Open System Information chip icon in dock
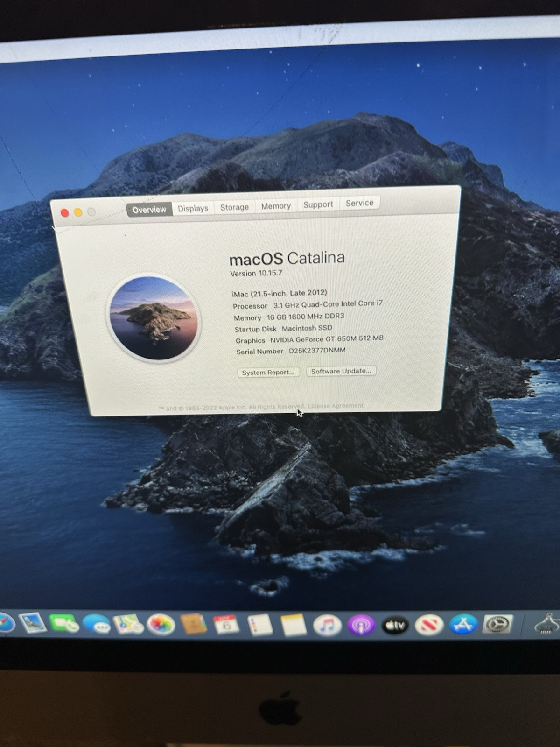560x747 pixels. 547,624
